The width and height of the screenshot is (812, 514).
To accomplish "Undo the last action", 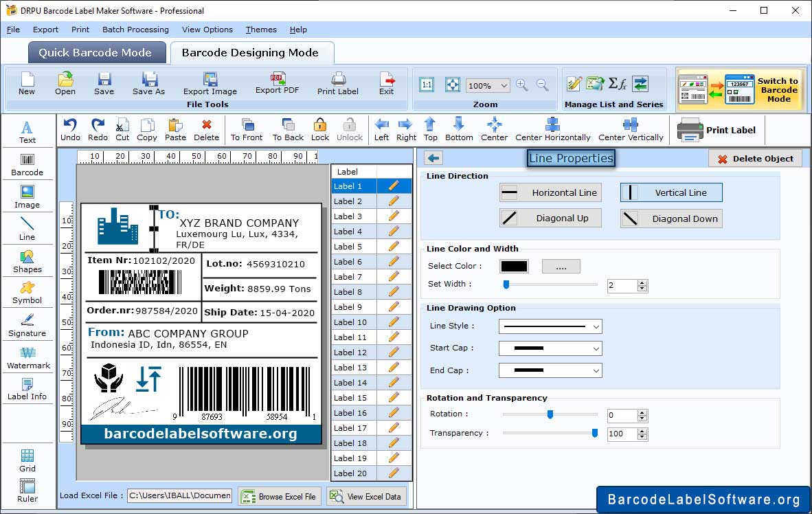I will 71,130.
